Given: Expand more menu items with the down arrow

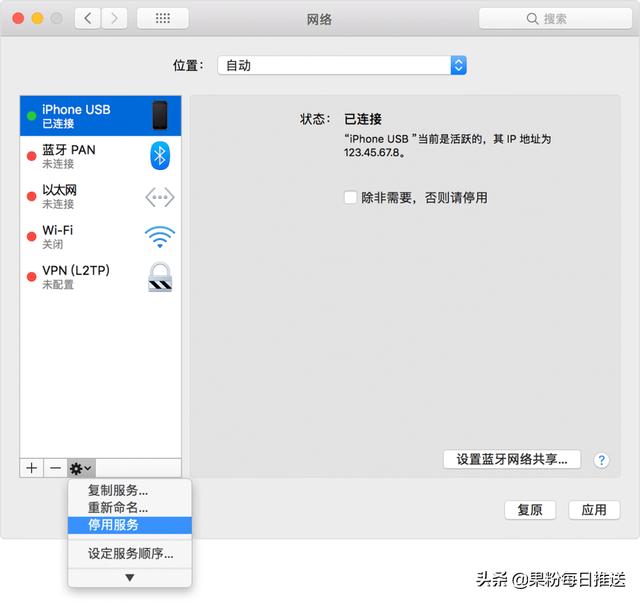Looking at the screenshot, I should tap(130, 578).
